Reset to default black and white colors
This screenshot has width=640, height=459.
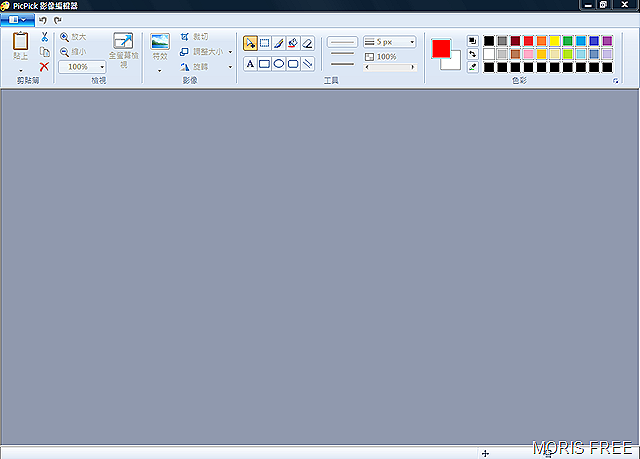[x=473, y=41]
